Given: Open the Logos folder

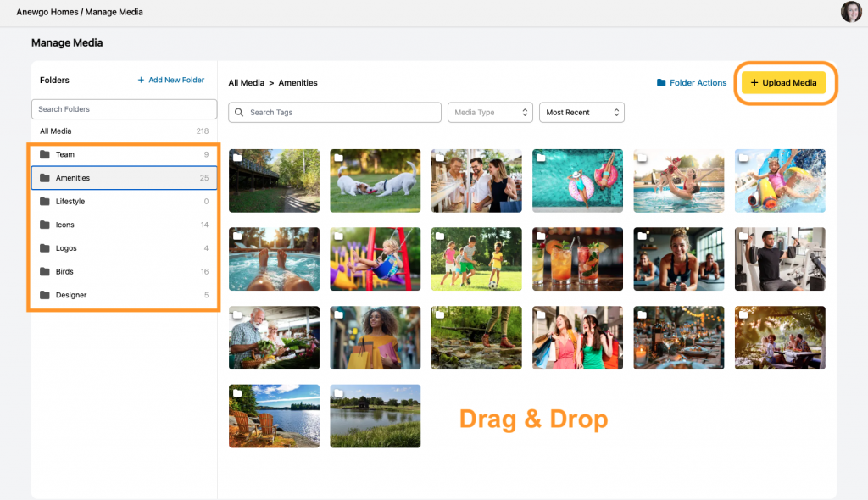Looking at the screenshot, I should click(66, 248).
